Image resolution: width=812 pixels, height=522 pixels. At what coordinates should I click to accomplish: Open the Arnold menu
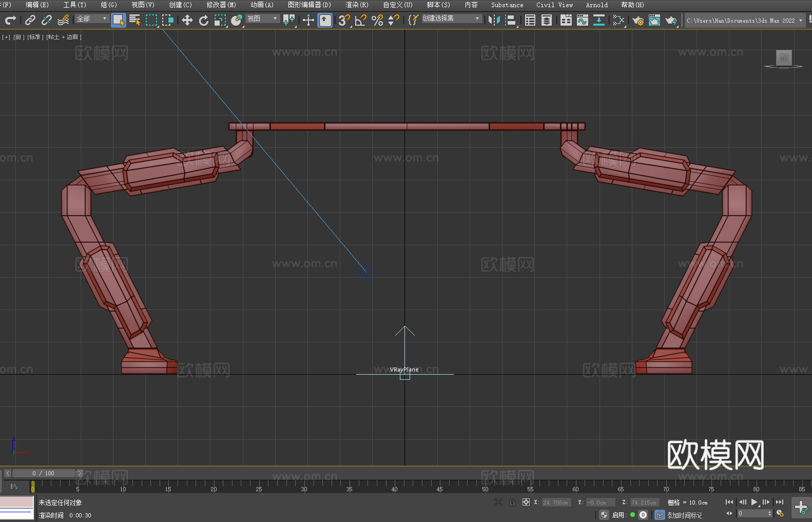[596, 5]
